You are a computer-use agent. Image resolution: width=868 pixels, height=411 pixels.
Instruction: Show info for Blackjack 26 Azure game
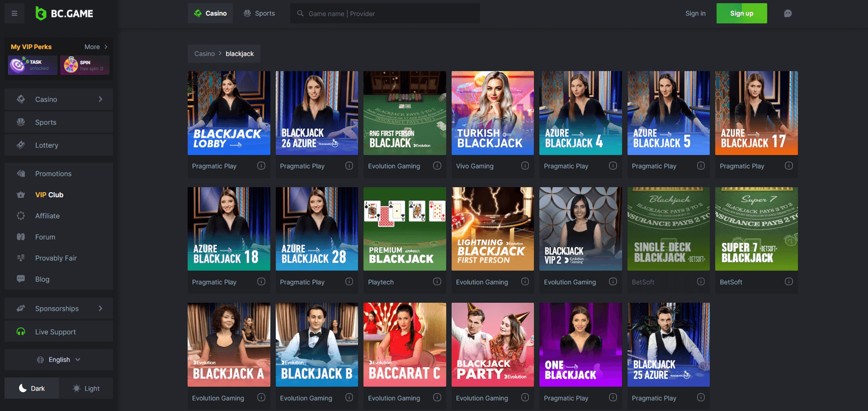[349, 166]
